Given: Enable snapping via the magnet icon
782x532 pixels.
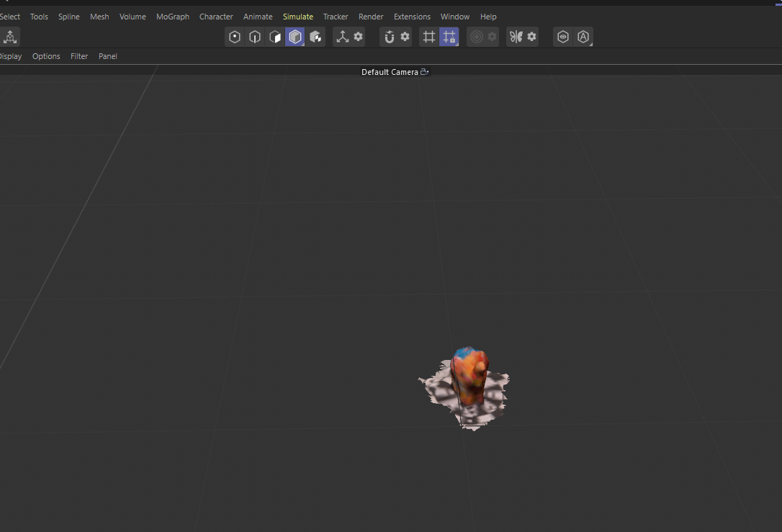Looking at the screenshot, I should pyautogui.click(x=388, y=37).
